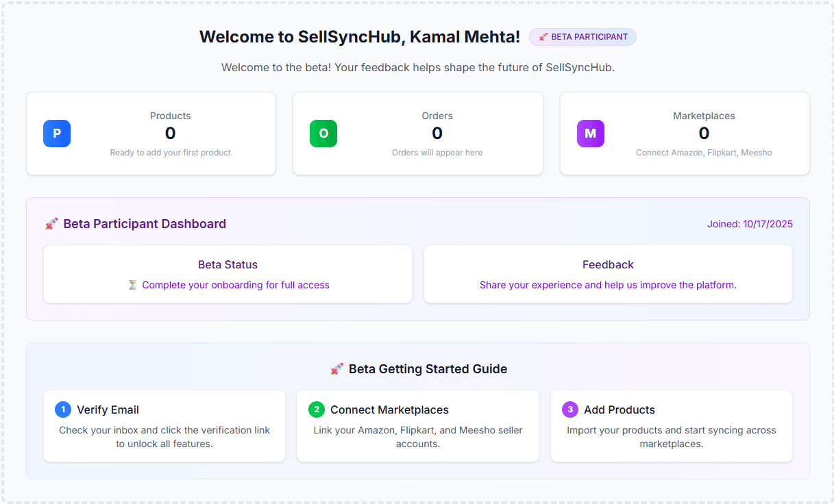This screenshot has height=504, width=834.
Task: Select the Add Products step heading
Action: point(619,409)
